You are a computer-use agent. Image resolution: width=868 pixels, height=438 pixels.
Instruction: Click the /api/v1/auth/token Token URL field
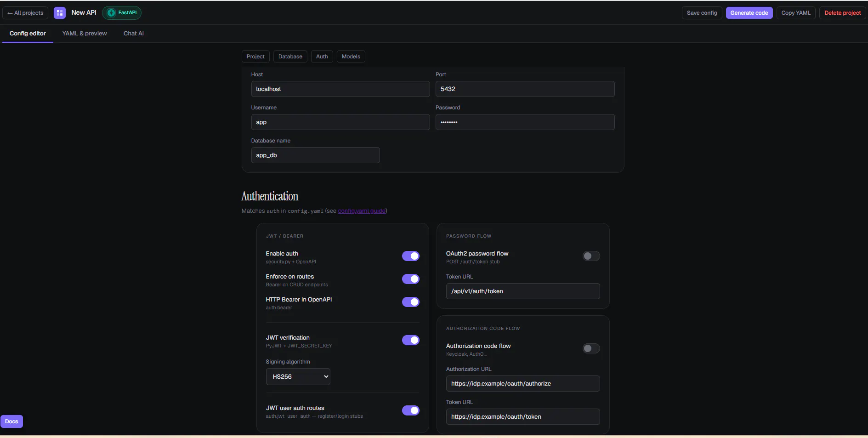[x=523, y=291]
